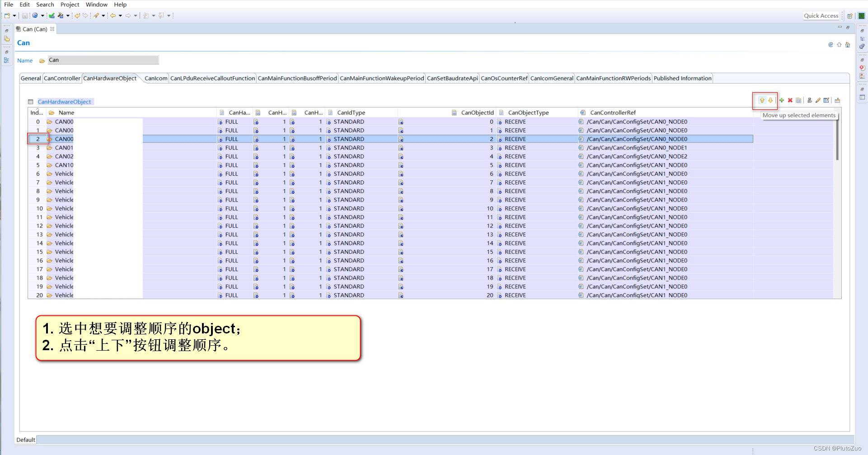
Task: Click the vertical scrollbar of the table
Action: pyautogui.click(x=837, y=139)
